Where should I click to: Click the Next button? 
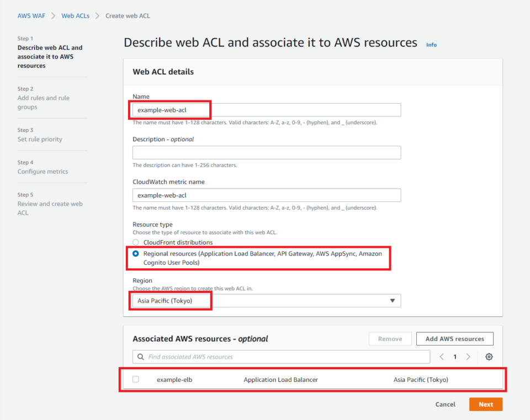[485, 404]
